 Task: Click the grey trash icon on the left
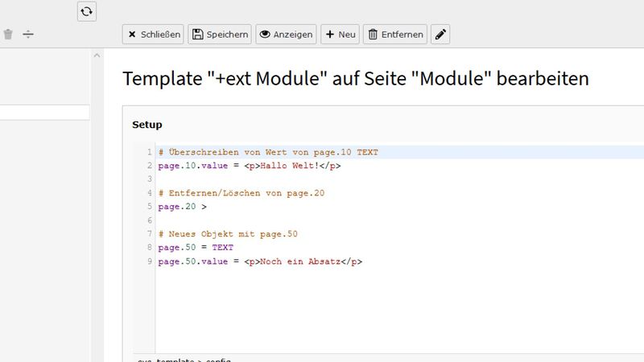tap(8, 35)
